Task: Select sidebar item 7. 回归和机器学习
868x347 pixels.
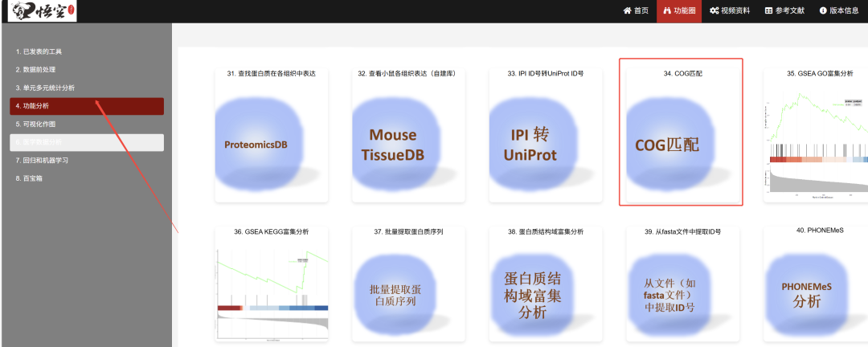Action: click(87, 161)
